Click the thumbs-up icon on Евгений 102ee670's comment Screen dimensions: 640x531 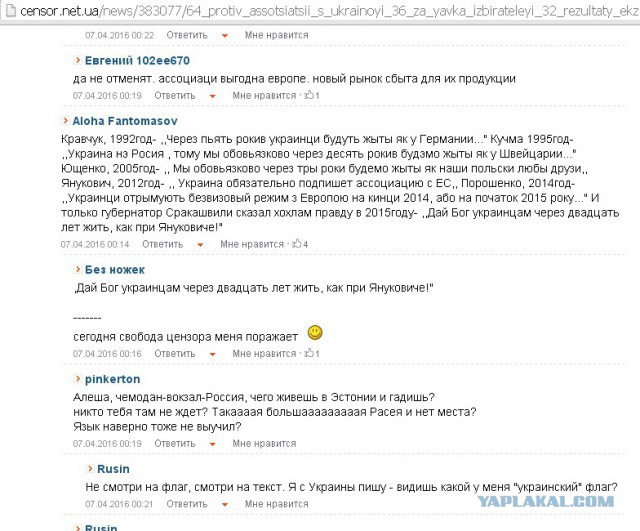click(x=309, y=95)
